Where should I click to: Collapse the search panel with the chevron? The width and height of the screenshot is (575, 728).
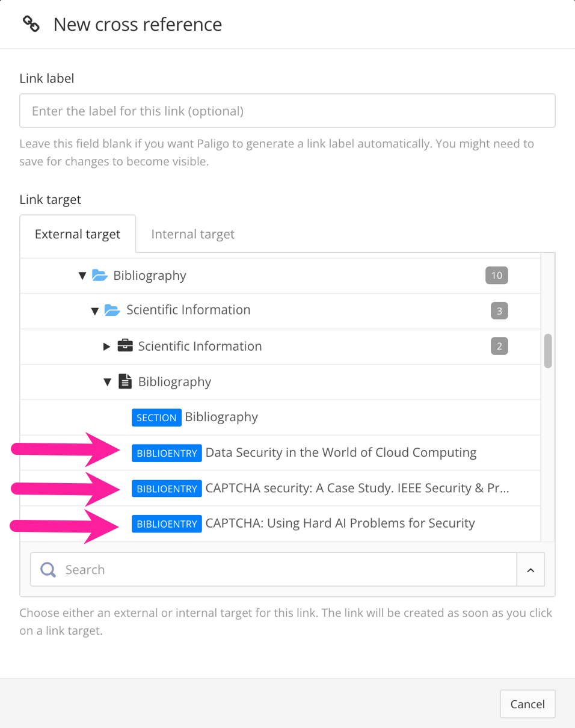pyautogui.click(x=530, y=569)
